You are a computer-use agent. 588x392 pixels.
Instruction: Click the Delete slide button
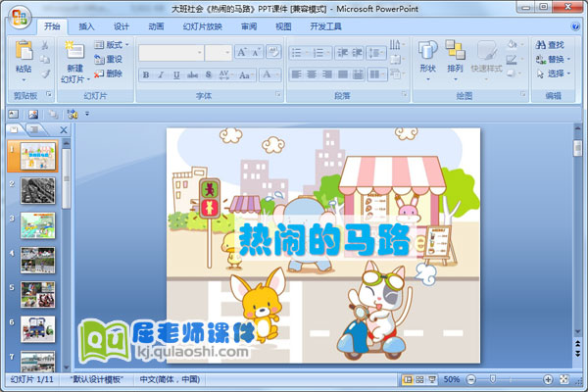point(108,73)
